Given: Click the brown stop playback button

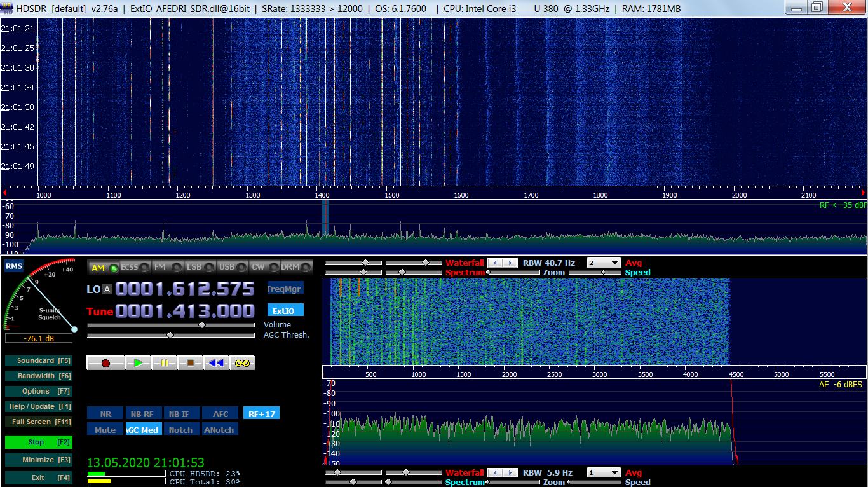Looking at the screenshot, I should [x=190, y=363].
